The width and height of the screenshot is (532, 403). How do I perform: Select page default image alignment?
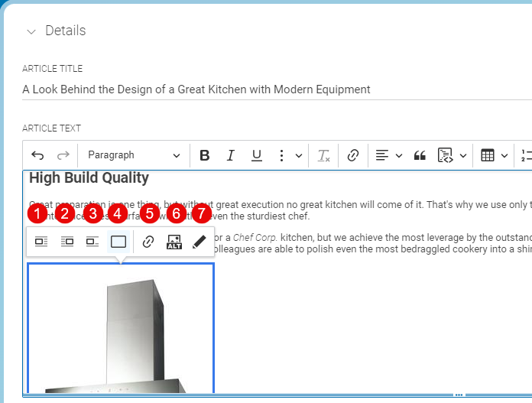(118, 242)
